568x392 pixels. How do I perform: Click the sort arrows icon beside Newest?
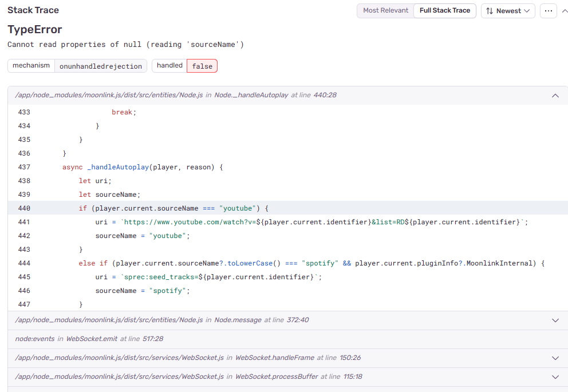pos(490,11)
